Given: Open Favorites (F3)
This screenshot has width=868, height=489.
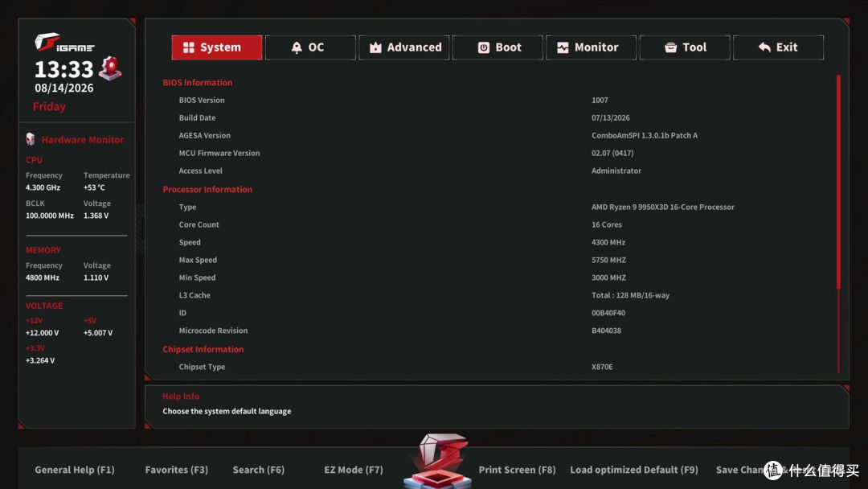Looking at the screenshot, I should tap(177, 470).
